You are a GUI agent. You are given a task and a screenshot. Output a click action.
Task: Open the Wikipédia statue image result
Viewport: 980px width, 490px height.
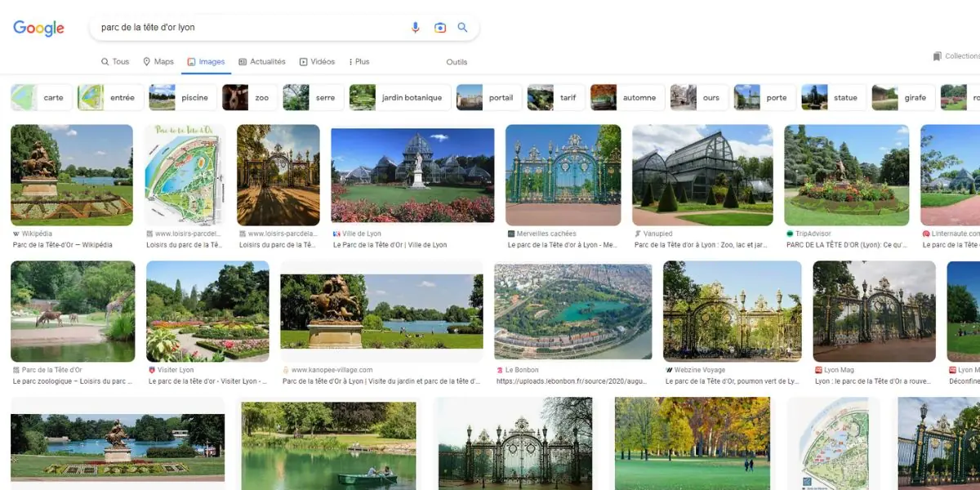click(72, 175)
